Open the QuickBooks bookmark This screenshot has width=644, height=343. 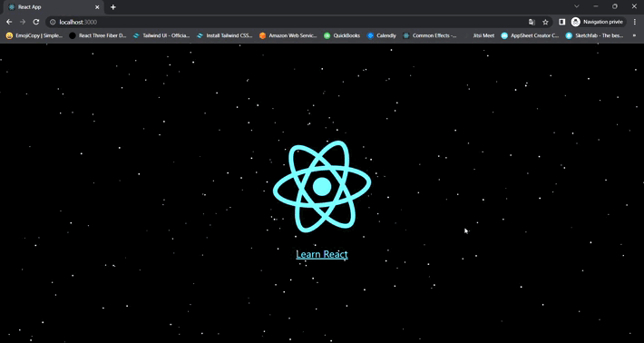tap(342, 35)
